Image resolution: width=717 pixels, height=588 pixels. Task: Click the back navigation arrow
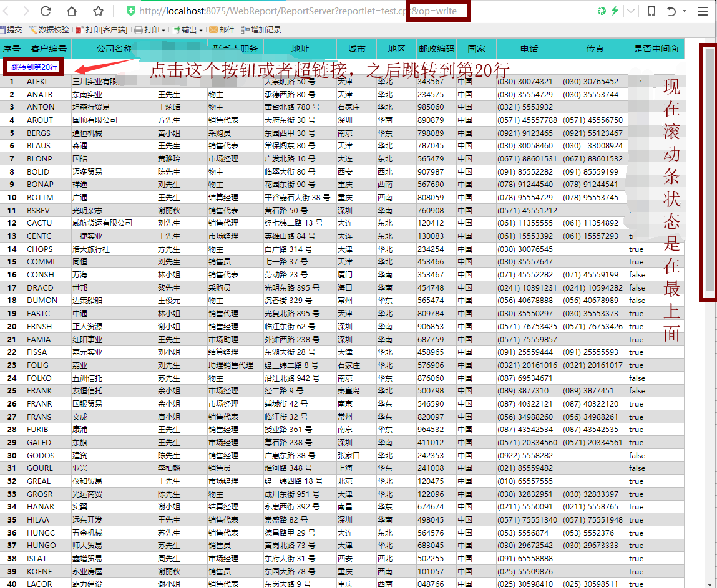coord(7,11)
